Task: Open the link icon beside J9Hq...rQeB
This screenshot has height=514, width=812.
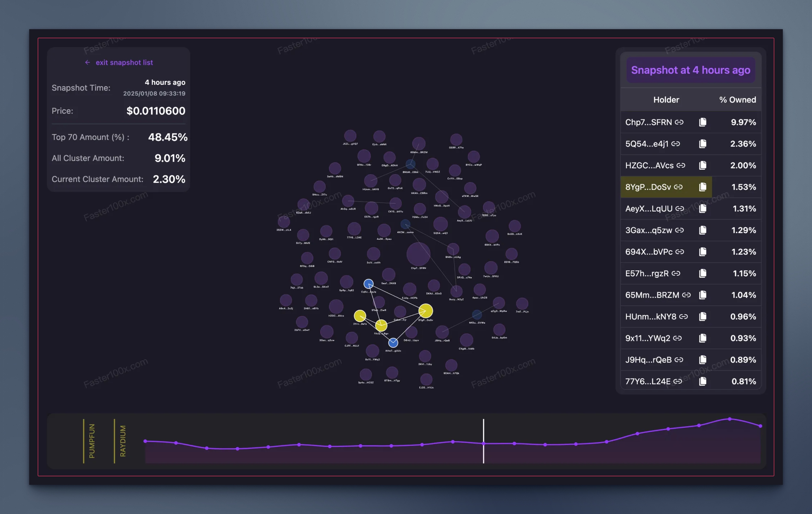Action: pos(678,360)
